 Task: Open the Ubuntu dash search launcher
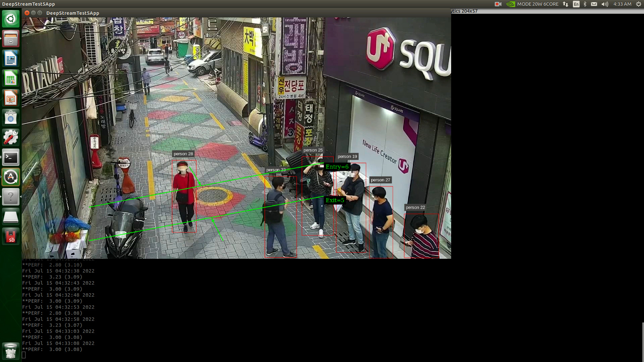[11, 19]
